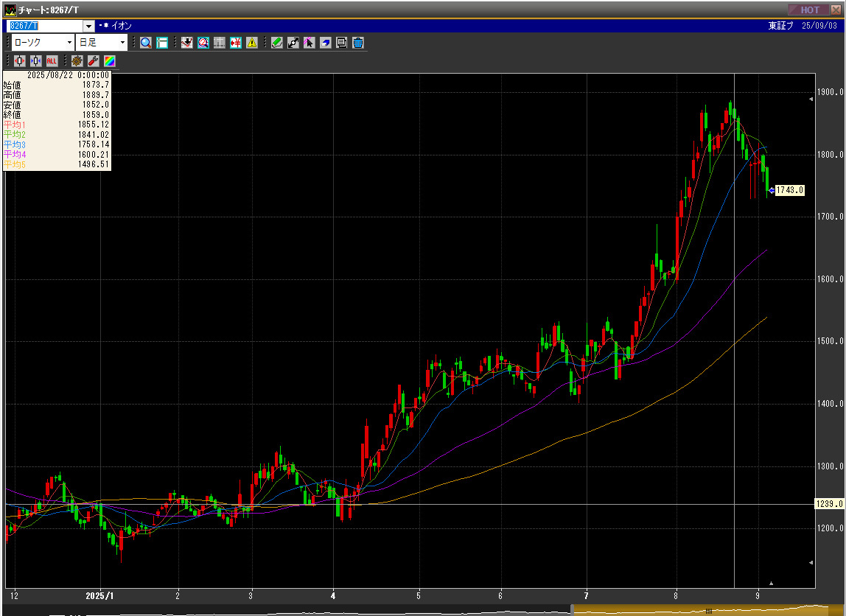846x616 pixels.
Task: Click the yellow warning triangle icon
Action: pos(252,43)
